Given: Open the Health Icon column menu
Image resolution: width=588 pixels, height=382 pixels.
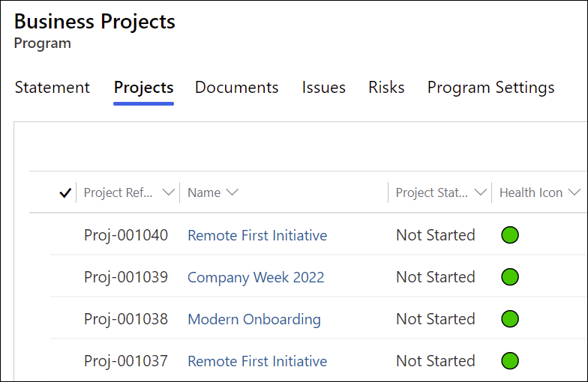Looking at the screenshot, I should click(574, 192).
